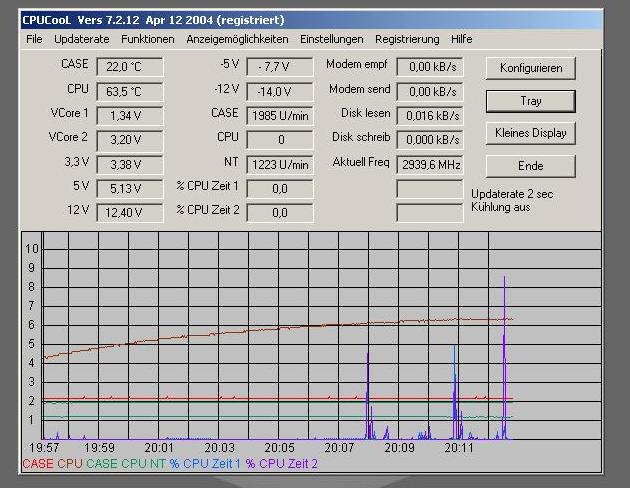The height and width of the screenshot is (488, 630).
Task: Click the 12 V value field 12,40 V
Action: coord(130,212)
